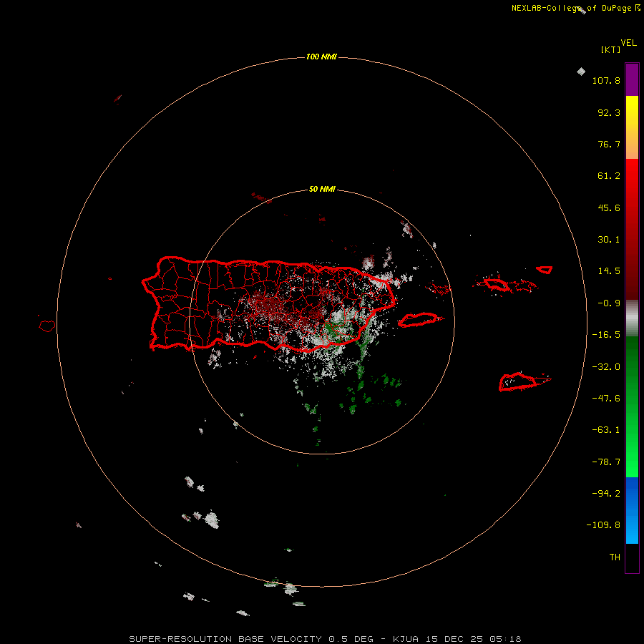Pick the blue segment of the color bar
Screen dimensions: 644x644
point(632,510)
